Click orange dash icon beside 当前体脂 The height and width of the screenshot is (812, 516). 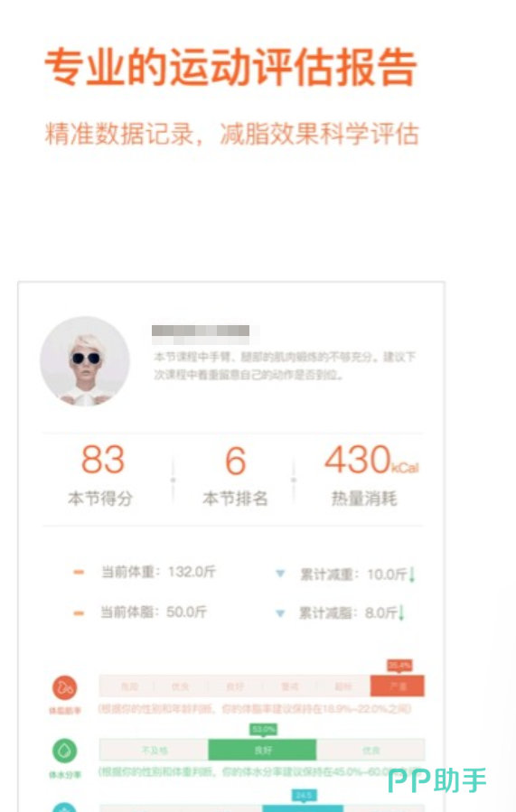tap(79, 613)
